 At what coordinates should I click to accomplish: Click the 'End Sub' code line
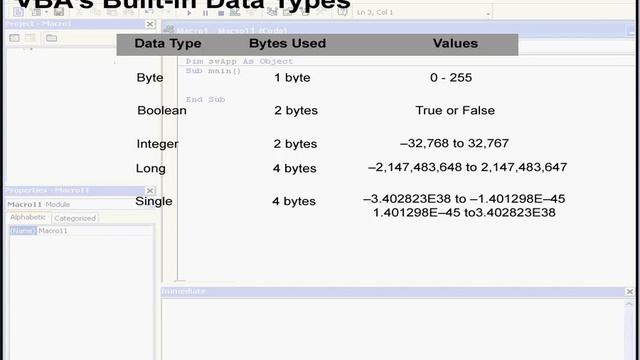[x=205, y=100]
